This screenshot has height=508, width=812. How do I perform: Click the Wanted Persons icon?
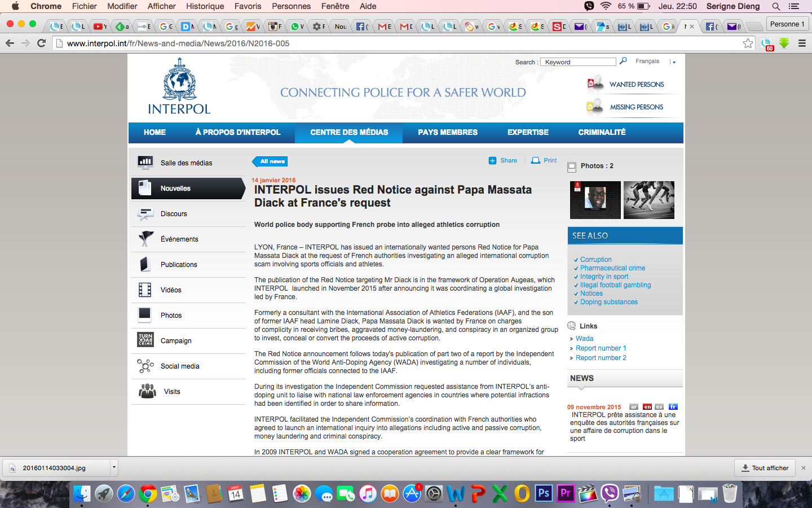[595, 84]
